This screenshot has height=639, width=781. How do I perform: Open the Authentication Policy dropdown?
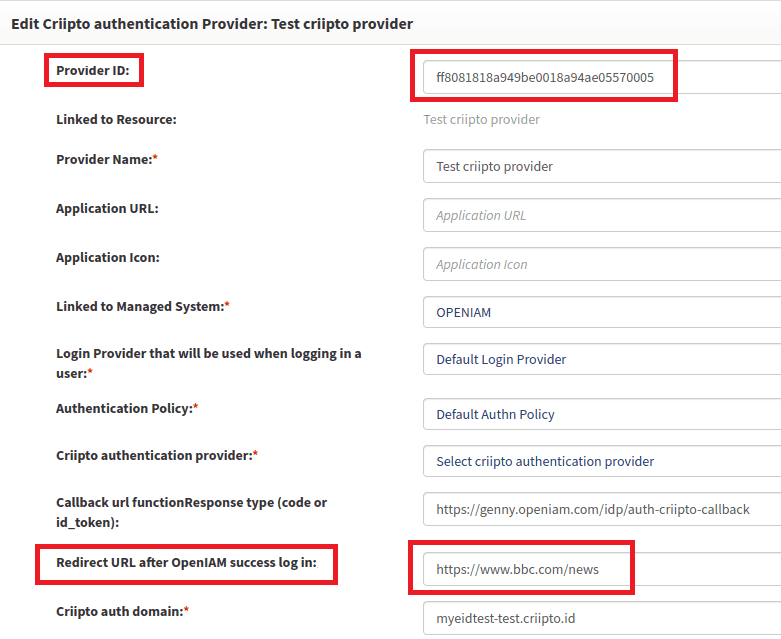pyautogui.click(x=600, y=414)
